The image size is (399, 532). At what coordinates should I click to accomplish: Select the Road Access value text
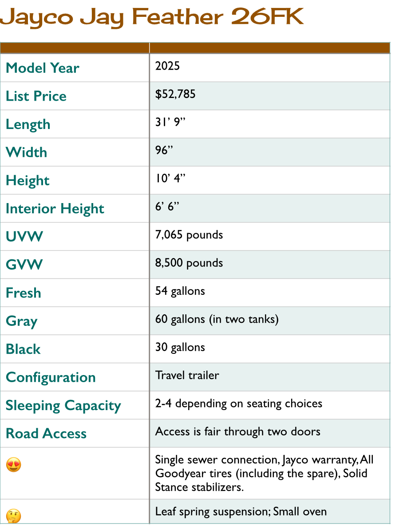point(238,431)
